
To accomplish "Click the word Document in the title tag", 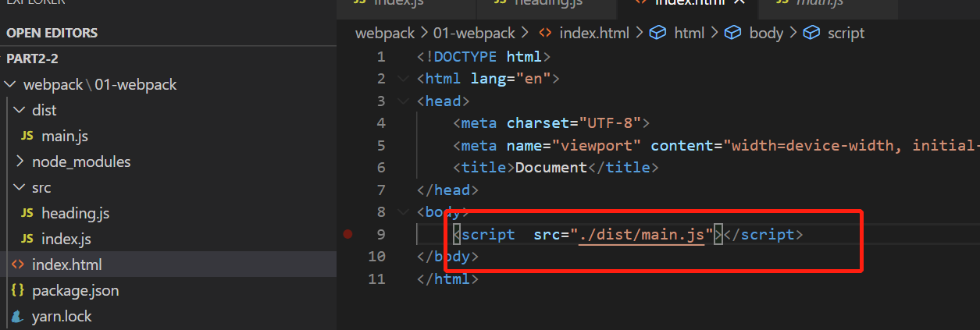I will click(x=551, y=167).
